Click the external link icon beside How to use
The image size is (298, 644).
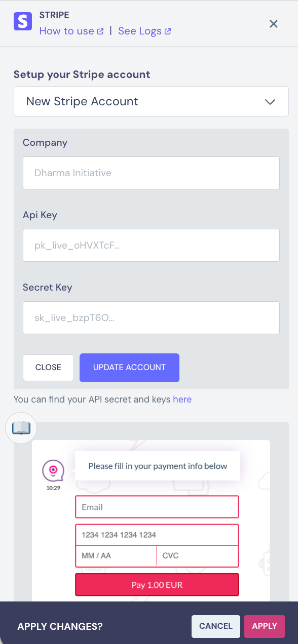click(100, 31)
